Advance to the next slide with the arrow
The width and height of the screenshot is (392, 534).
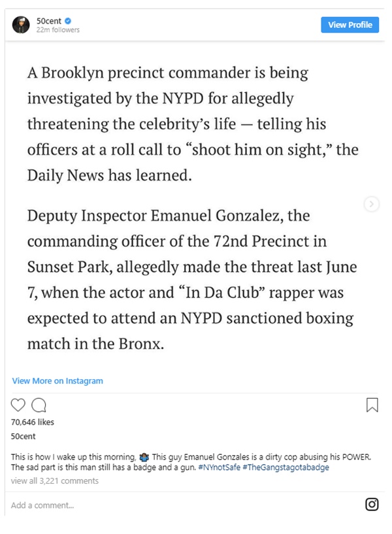pos(371,205)
